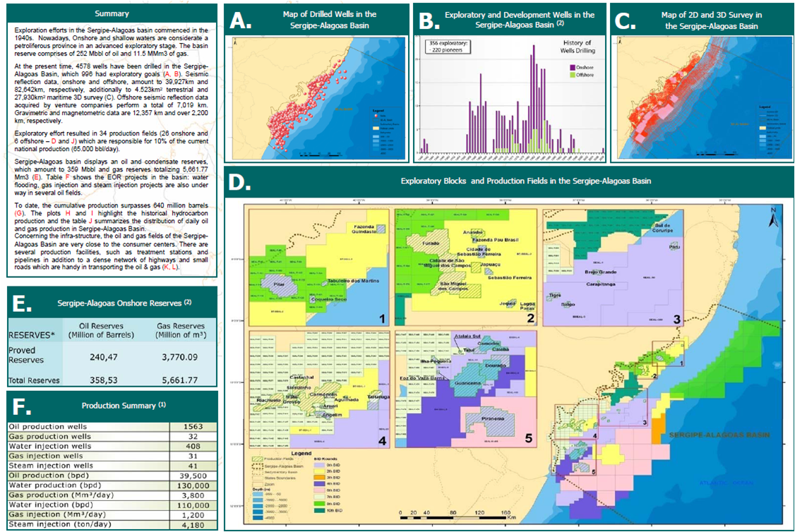The image size is (795, 532).
Task: Click the large letter B panel marker
Action: (427, 20)
